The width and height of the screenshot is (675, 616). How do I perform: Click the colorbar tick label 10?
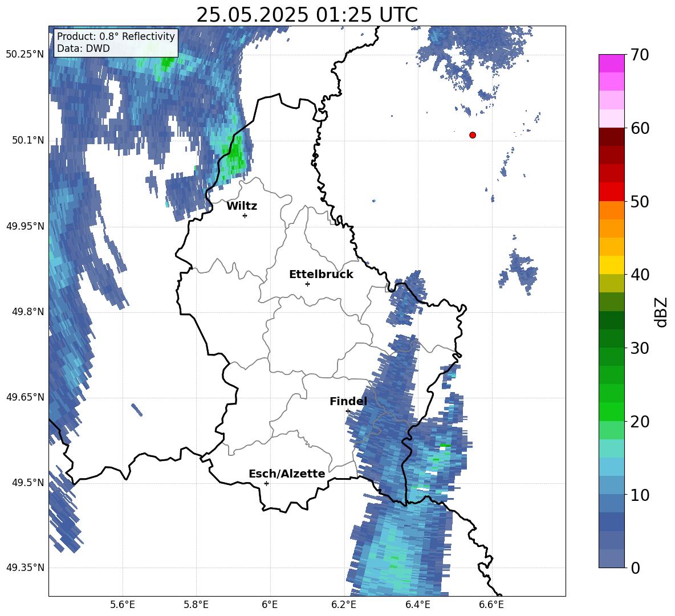[x=640, y=495]
